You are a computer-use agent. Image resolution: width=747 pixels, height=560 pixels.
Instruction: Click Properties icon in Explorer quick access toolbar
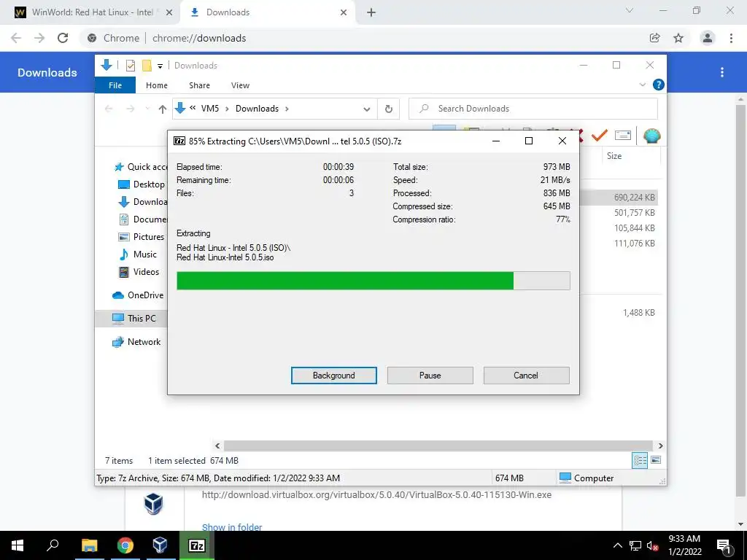(x=130, y=65)
